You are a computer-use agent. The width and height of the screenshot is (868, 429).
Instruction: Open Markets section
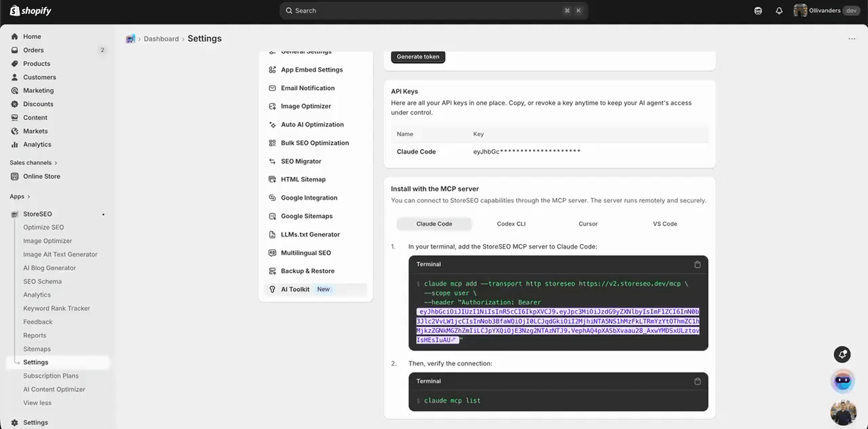pos(35,131)
